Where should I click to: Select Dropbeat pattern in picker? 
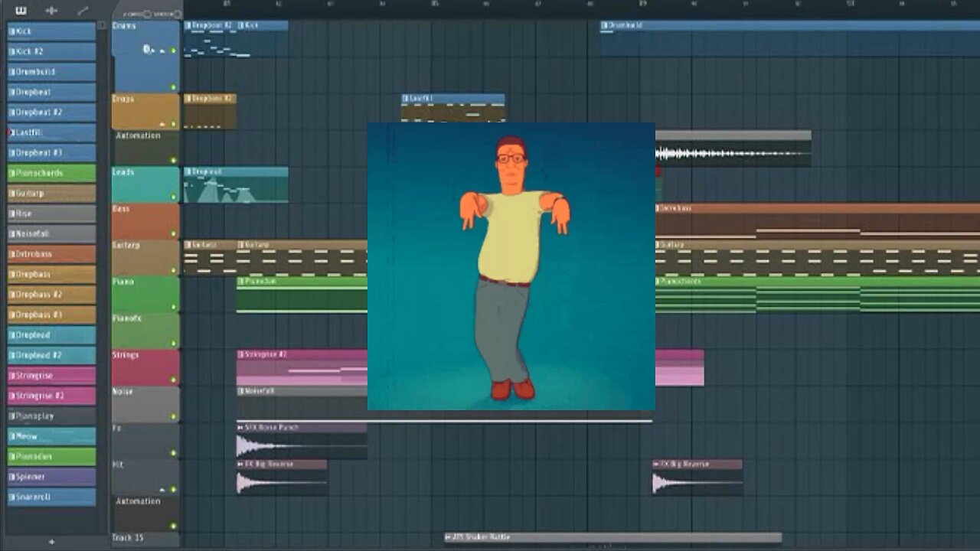pyautogui.click(x=51, y=92)
